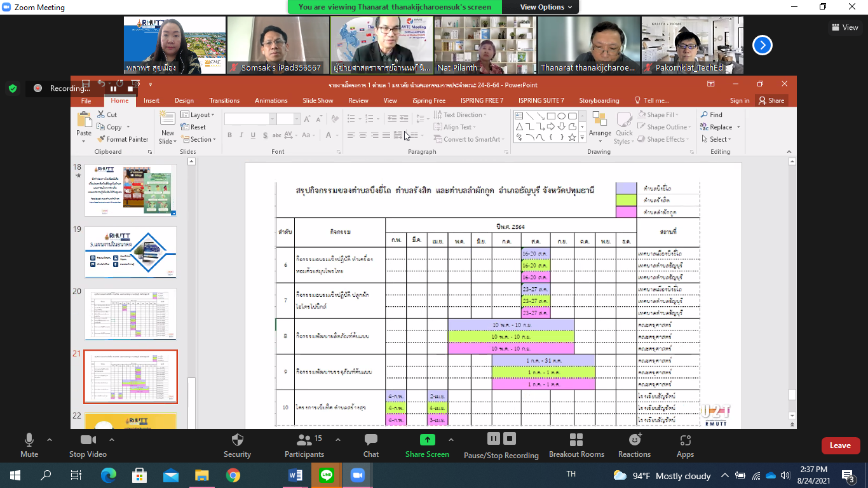The width and height of the screenshot is (868, 488).
Task: Open the Text Direction dropdown
Action: (461, 115)
